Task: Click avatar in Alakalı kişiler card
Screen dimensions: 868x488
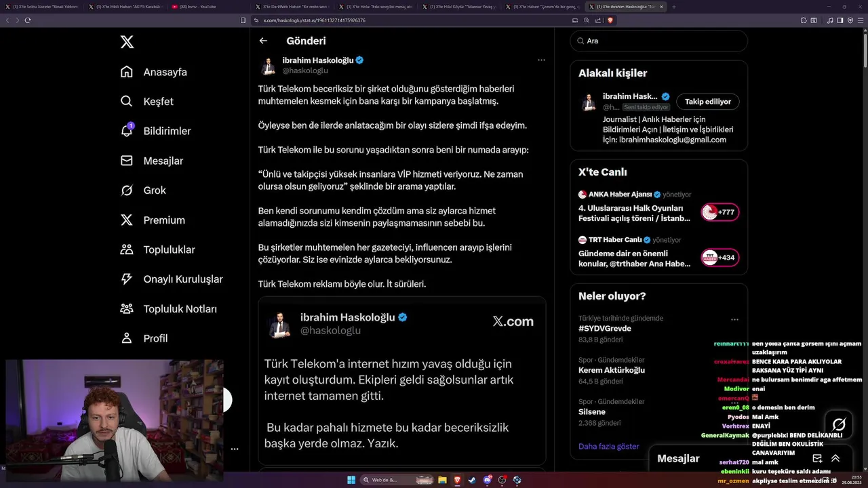Action: click(589, 102)
